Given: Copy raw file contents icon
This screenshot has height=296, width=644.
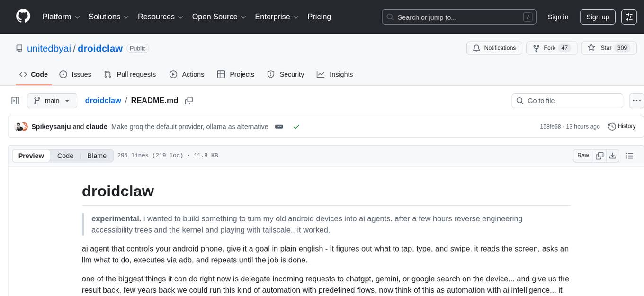Looking at the screenshot, I should 600,156.
